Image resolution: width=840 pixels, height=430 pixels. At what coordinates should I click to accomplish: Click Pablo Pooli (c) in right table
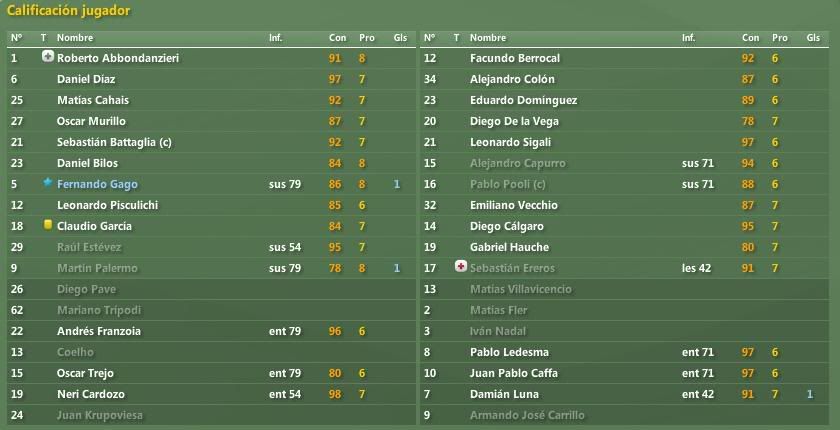pos(507,184)
